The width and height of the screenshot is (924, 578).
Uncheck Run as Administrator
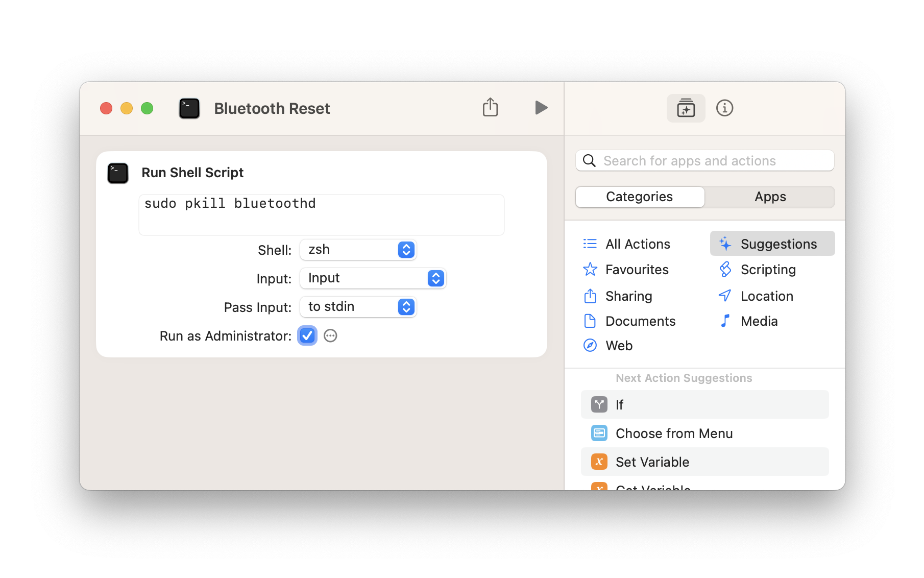coord(307,335)
